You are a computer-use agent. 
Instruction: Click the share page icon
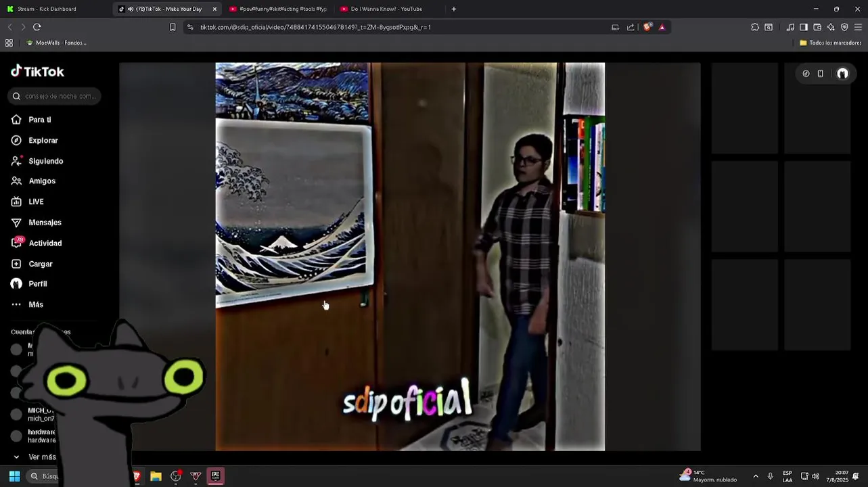631,27
